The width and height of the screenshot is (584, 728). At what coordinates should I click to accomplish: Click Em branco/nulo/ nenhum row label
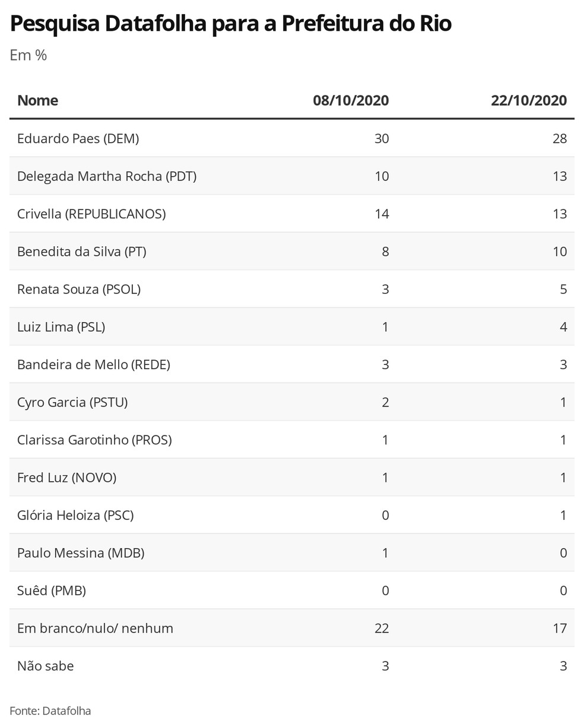tap(95, 628)
